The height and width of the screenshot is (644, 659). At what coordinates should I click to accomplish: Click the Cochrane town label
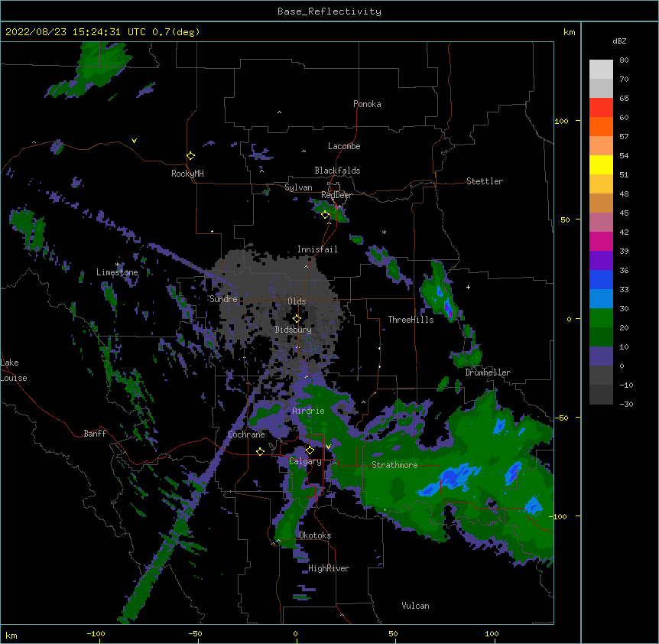click(246, 434)
